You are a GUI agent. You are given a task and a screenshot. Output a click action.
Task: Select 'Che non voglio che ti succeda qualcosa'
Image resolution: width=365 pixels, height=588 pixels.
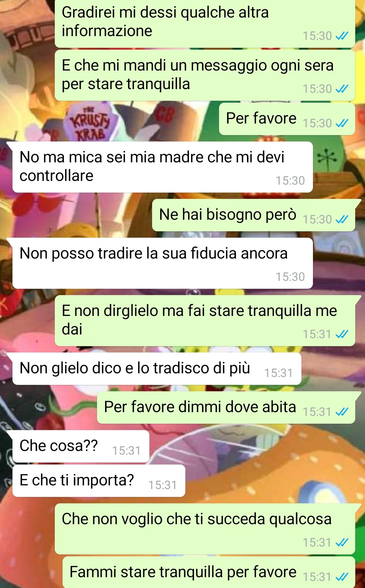[x=205, y=529]
